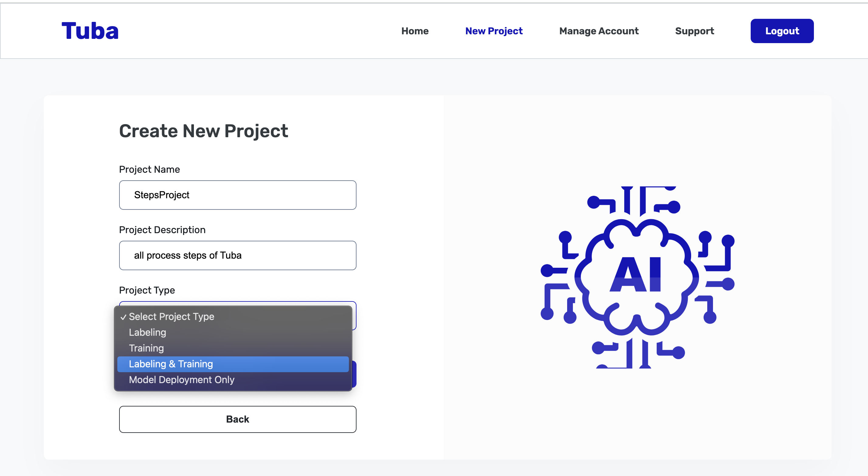This screenshot has height=476, width=868.
Task: Select 'Model Deployment Only' option
Action: pos(182,380)
